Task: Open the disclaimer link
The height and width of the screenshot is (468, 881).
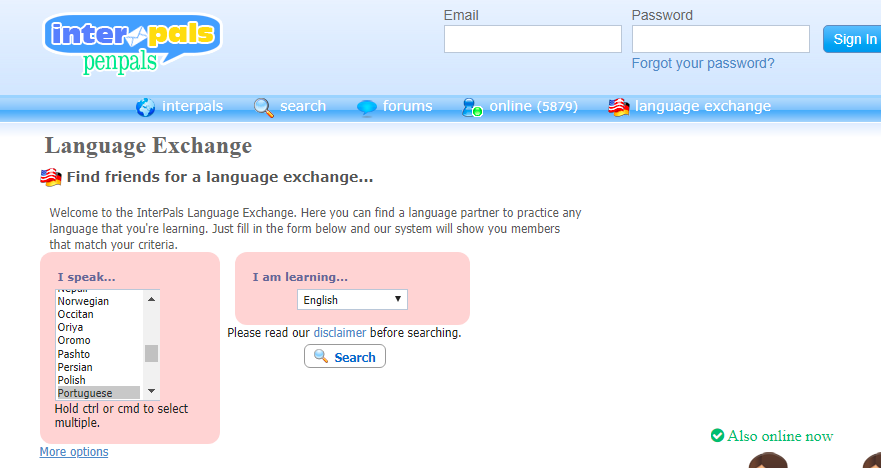Action: coord(339,332)
